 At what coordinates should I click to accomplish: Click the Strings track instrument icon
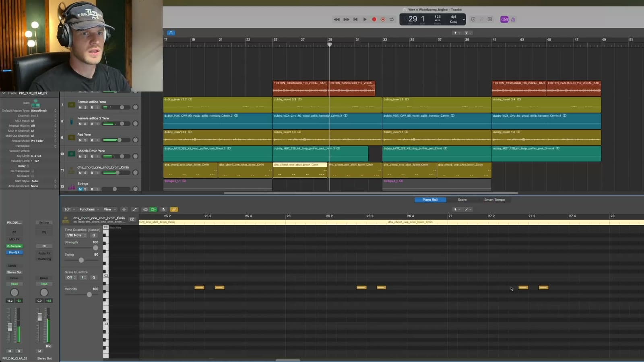click(x=71, y=187)
